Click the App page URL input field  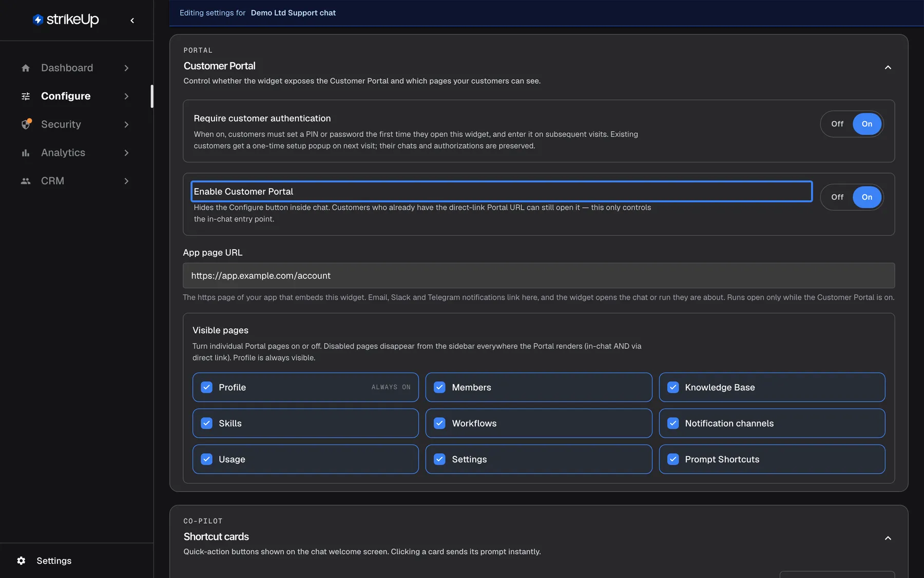538,276
